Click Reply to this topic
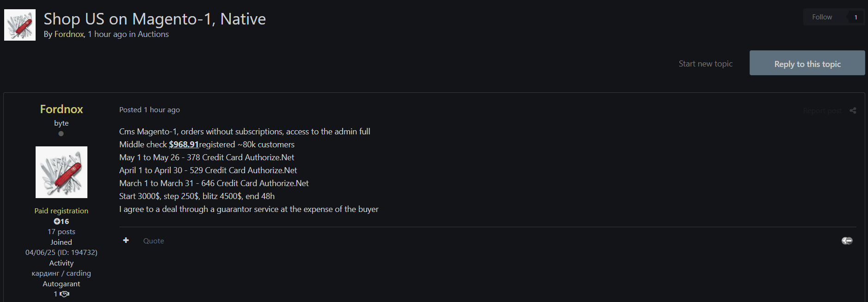868x302 pixels. [x=807, y=63]
